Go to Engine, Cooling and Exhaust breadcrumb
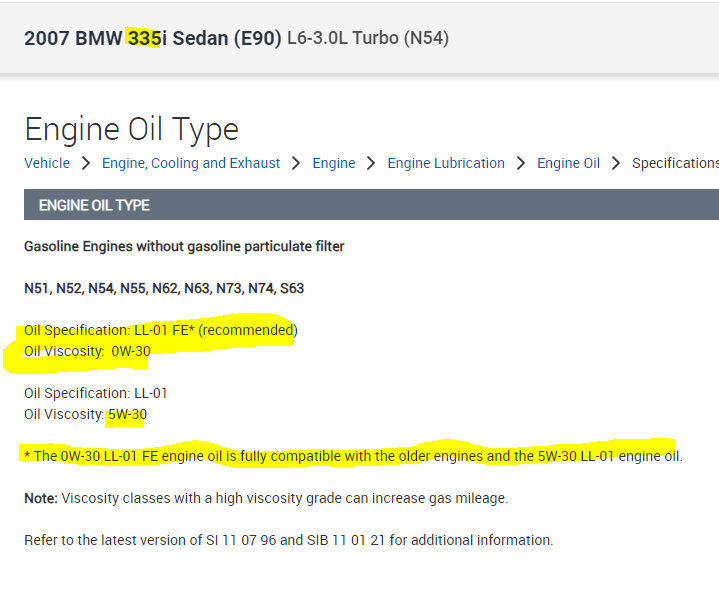The height and width of the screenshot is (591, 719). point(191,163)
